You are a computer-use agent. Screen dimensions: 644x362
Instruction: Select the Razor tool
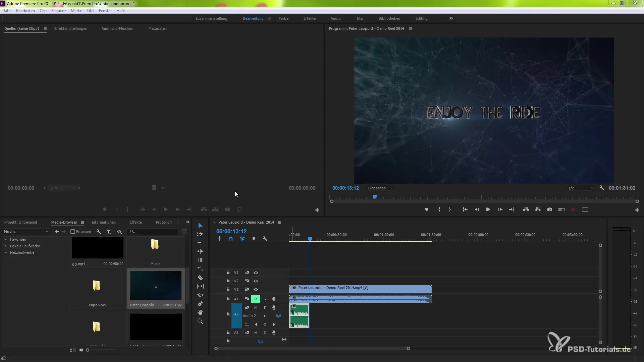(x=200, y=278)
